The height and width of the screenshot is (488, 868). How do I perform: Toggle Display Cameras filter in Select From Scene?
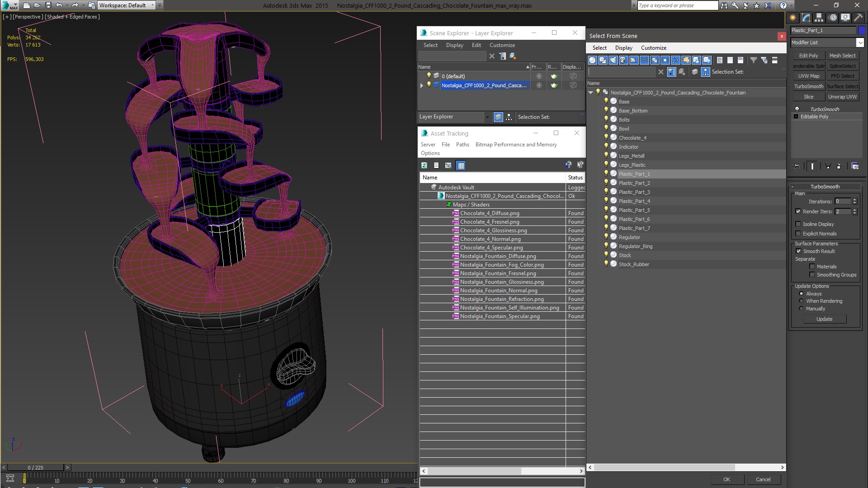[x=623, y=60]
